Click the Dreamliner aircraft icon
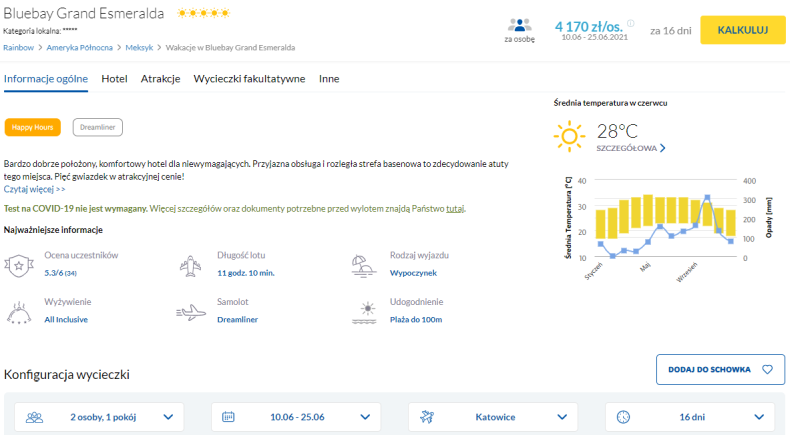This screenshot has height=435, width=790. tap(191, 313)
